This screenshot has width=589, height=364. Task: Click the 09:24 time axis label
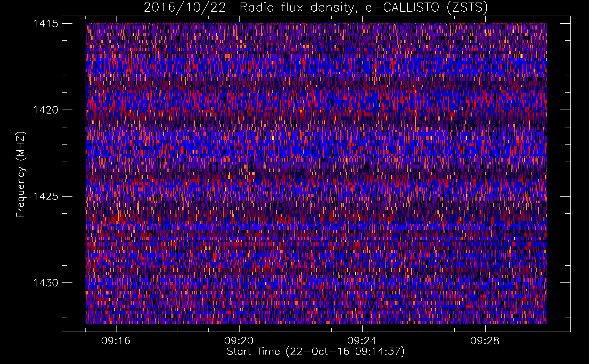click(362, 341)
